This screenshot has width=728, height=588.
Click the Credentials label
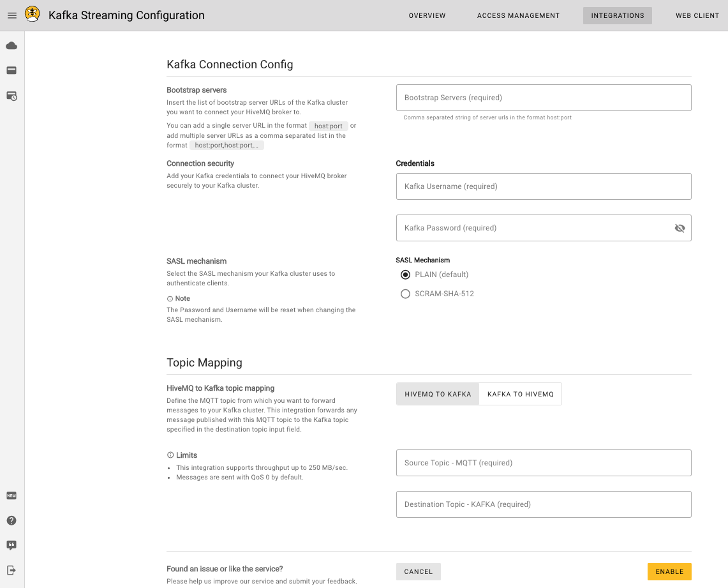415,163
